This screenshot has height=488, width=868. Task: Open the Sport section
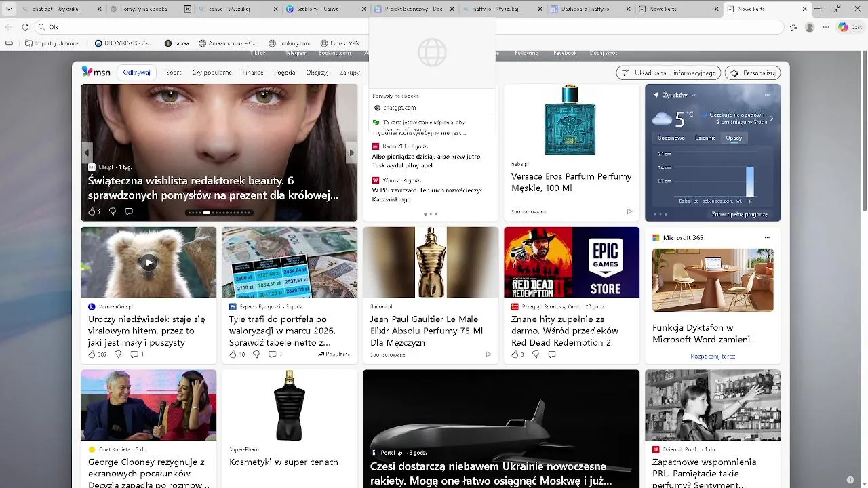pyautogui.click(x=174, y=73)
